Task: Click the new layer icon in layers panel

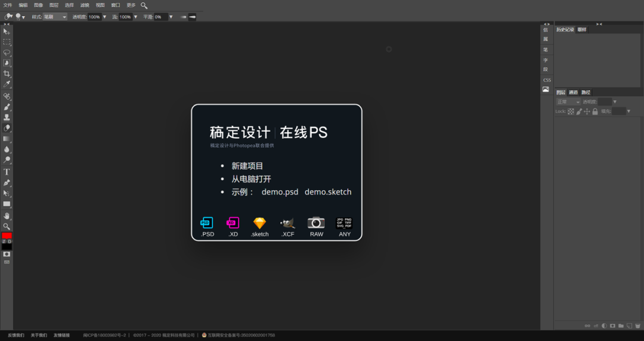Action: coord(629,326)
